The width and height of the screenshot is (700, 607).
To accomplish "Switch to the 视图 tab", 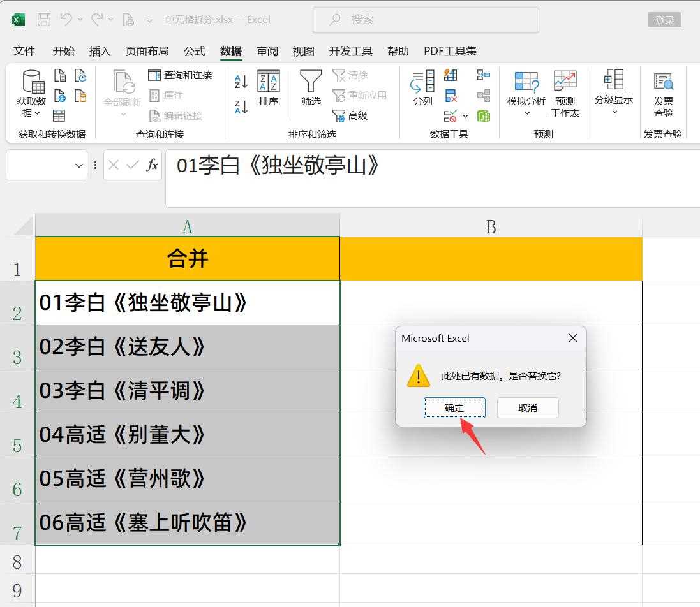I will pos(304,51).
